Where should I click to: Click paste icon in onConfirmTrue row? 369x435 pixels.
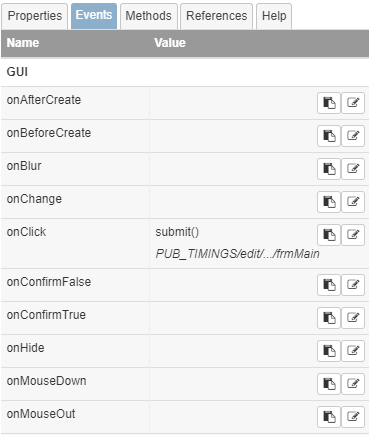coord(329,318)
